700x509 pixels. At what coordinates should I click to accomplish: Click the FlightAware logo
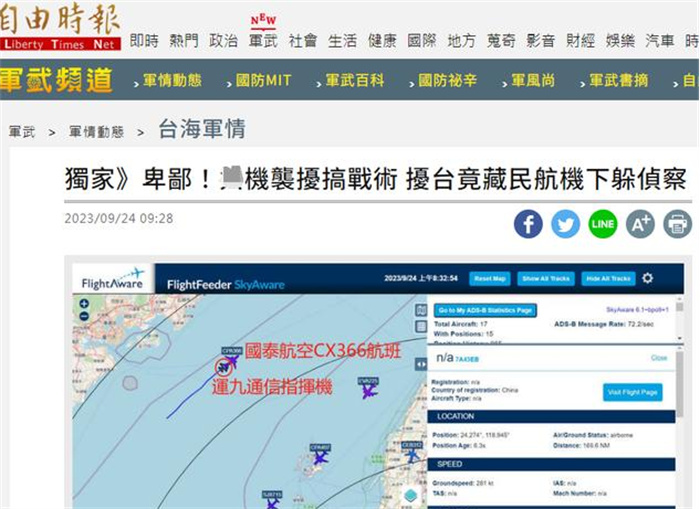point(113,279)
